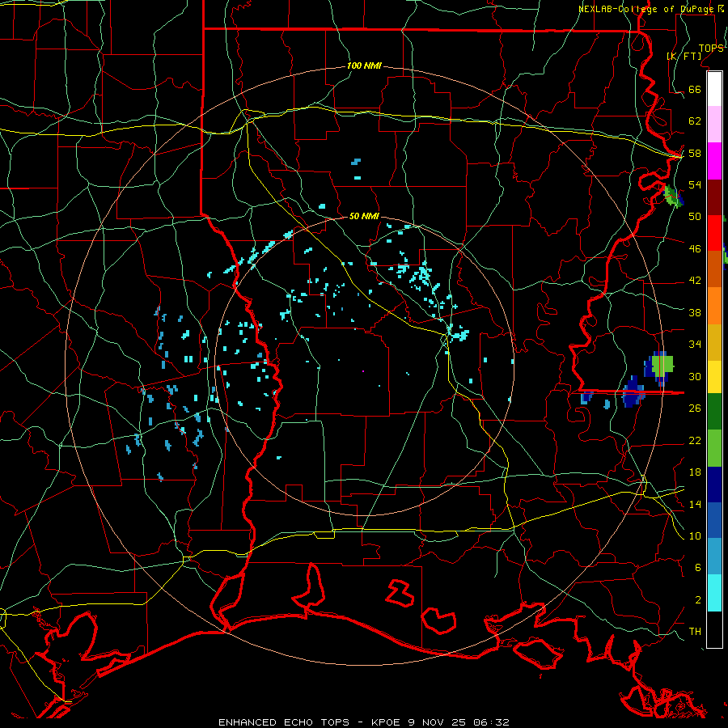728x728 pixels.
Task: Pick the bright red legend swatch
Action: [x=714, y=233]
